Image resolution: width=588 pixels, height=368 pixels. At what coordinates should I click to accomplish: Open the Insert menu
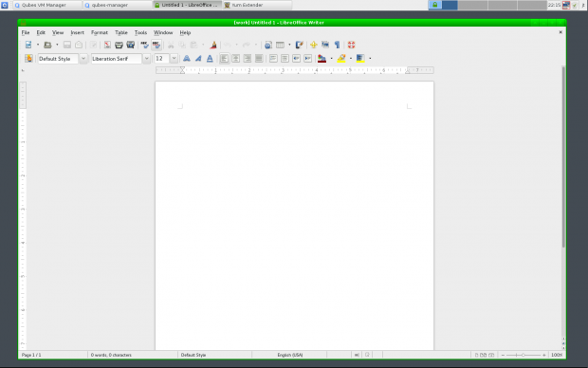point(77,32)
